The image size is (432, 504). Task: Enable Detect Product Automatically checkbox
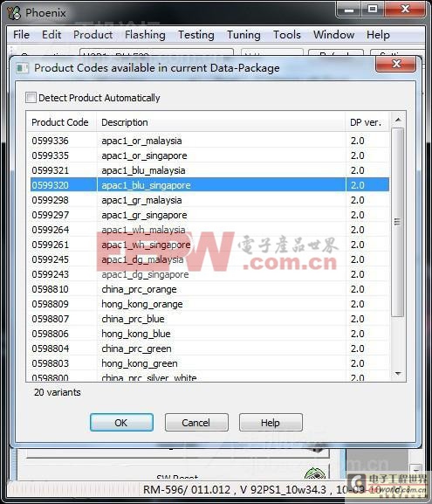point(31,97)
